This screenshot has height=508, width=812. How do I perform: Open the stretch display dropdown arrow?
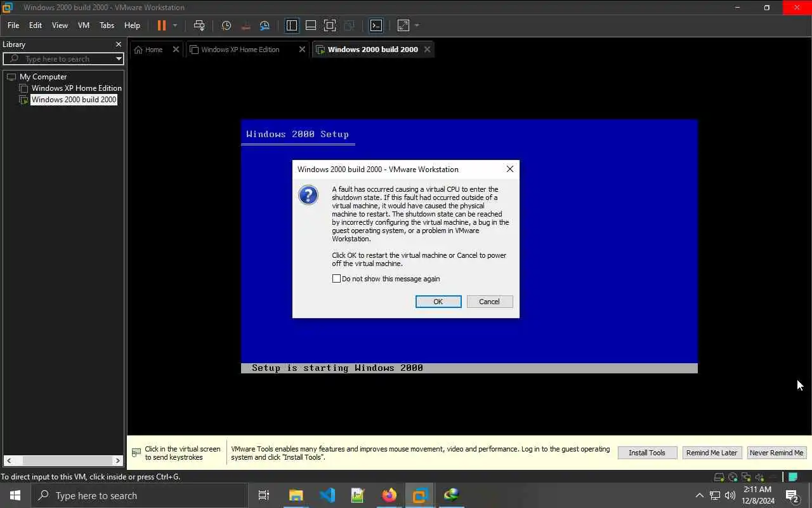[417, 25]
